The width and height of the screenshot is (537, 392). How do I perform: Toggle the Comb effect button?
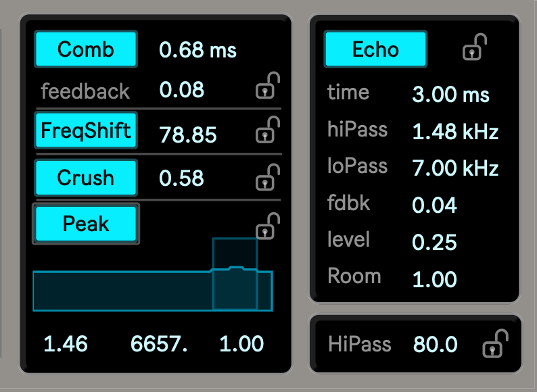click(86, 49)
